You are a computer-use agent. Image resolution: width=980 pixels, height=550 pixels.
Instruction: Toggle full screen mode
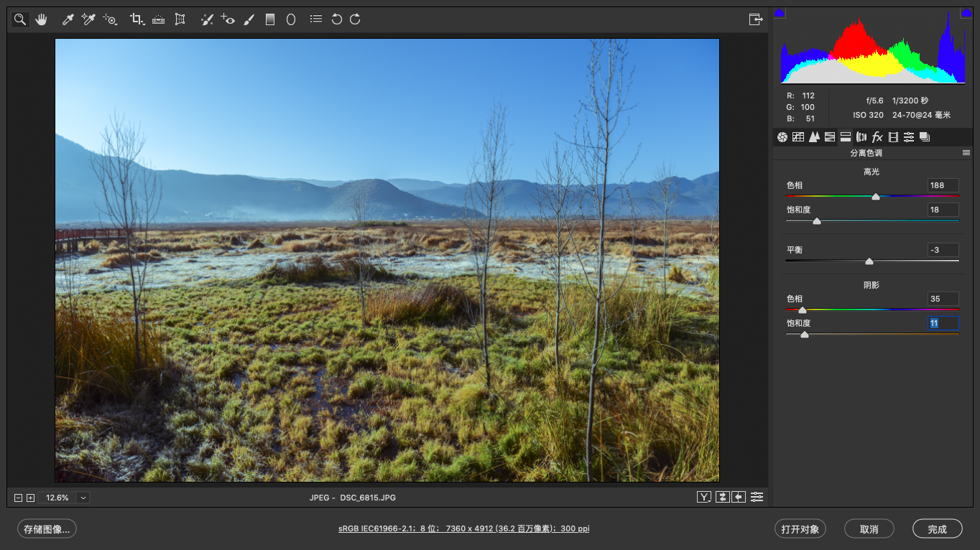coord(755,19)
